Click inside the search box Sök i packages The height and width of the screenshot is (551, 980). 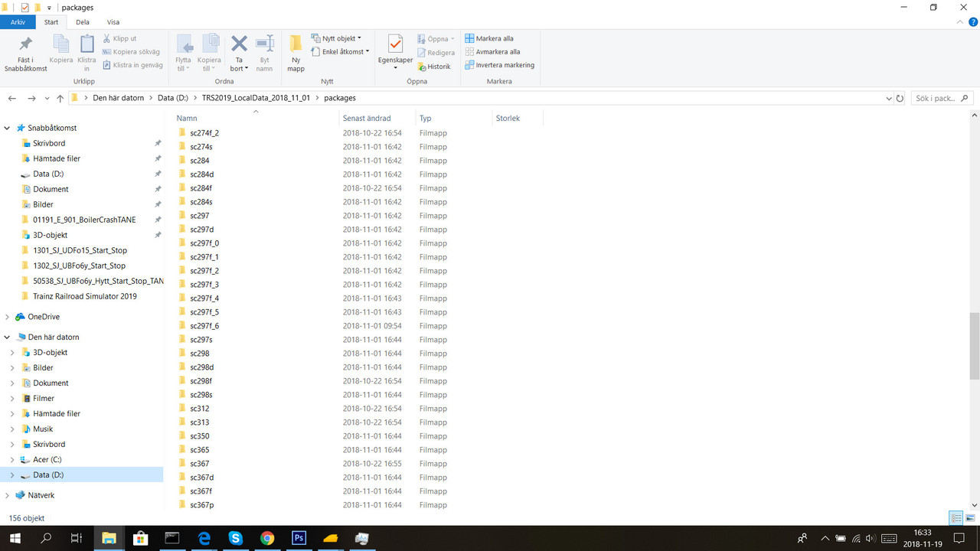coord(936,97)
